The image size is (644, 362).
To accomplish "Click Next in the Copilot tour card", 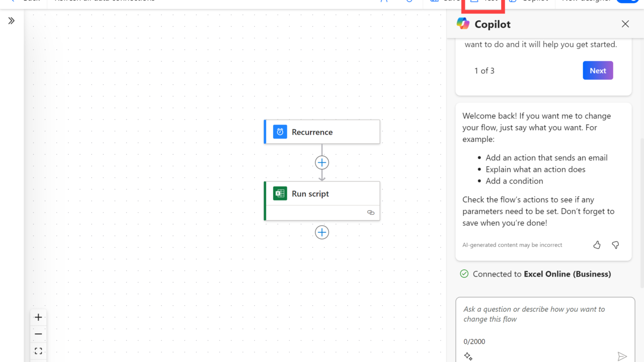I will [598, 70].
